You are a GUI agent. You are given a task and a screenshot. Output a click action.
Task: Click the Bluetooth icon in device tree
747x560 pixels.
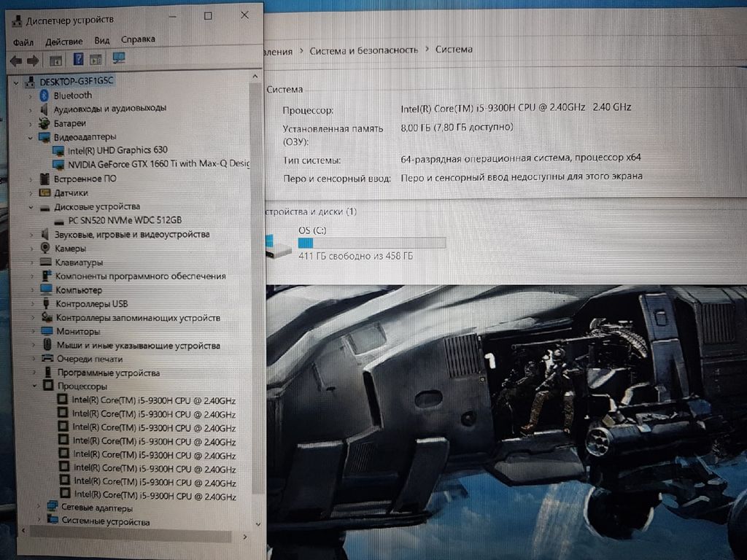[44, 95]
